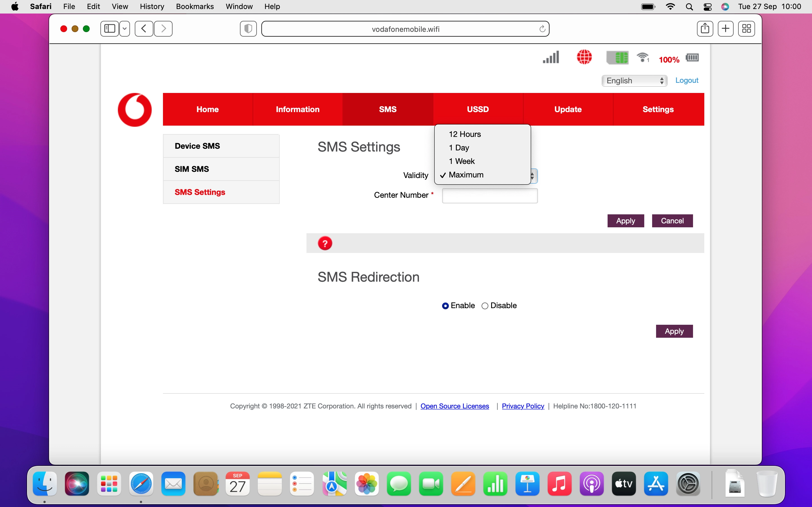Screen dimensions: 812x507
Task: Click the device battery level icon
Action: pos(692,58)
